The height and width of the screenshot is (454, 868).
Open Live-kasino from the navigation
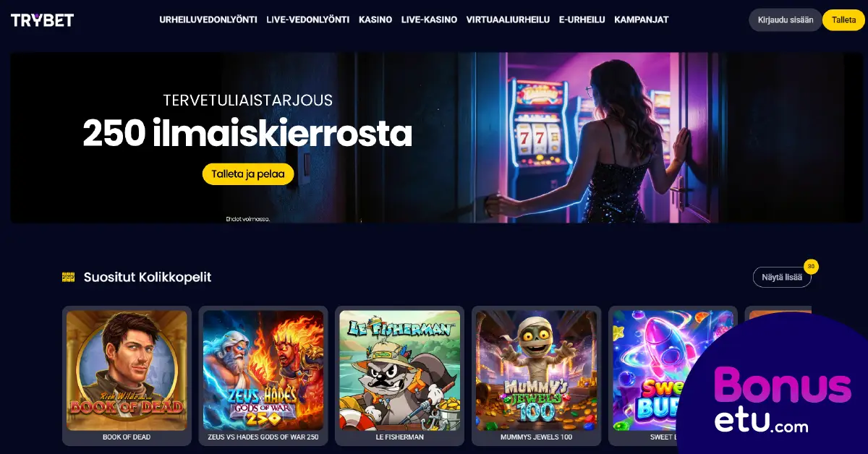pyautogui.click(x=429, y=20)
